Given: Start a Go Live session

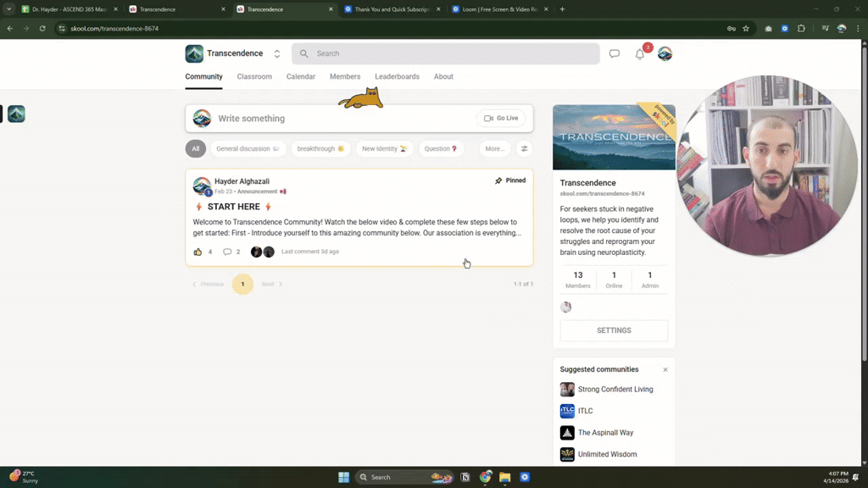Looking at the screenshot, I should click(501, 118).
